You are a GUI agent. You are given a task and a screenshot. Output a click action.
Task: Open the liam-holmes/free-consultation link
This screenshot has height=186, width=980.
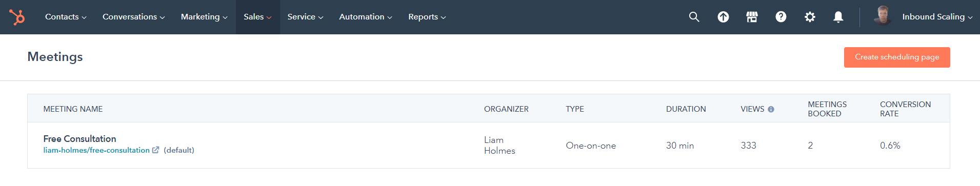click(x=96, y=150)
